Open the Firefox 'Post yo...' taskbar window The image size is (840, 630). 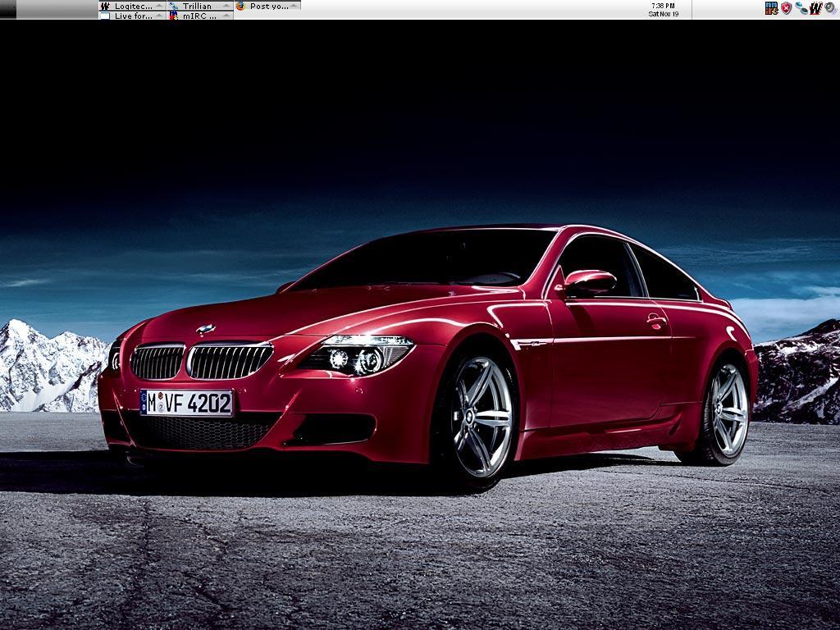(x=267, y=6)
